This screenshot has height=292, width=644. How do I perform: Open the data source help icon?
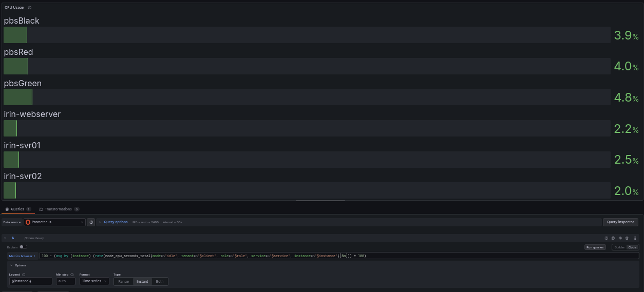click(x=91, y=222)
